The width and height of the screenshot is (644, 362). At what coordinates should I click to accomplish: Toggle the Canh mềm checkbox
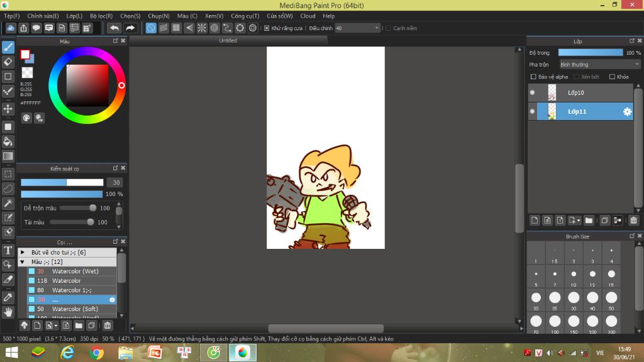(388, 28)
